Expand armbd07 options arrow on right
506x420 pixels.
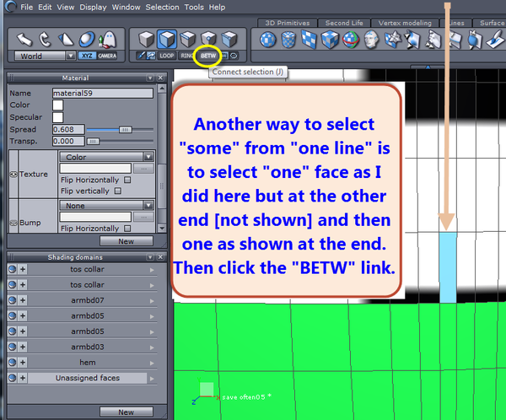pyautogui.click(x=152, y=301)
